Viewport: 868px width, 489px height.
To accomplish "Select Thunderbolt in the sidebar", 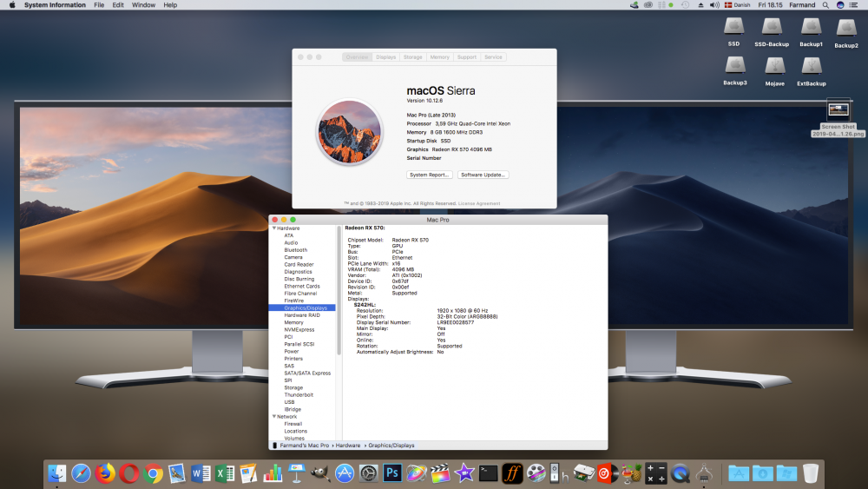I will pyautogui.click(x=299, y=395).
